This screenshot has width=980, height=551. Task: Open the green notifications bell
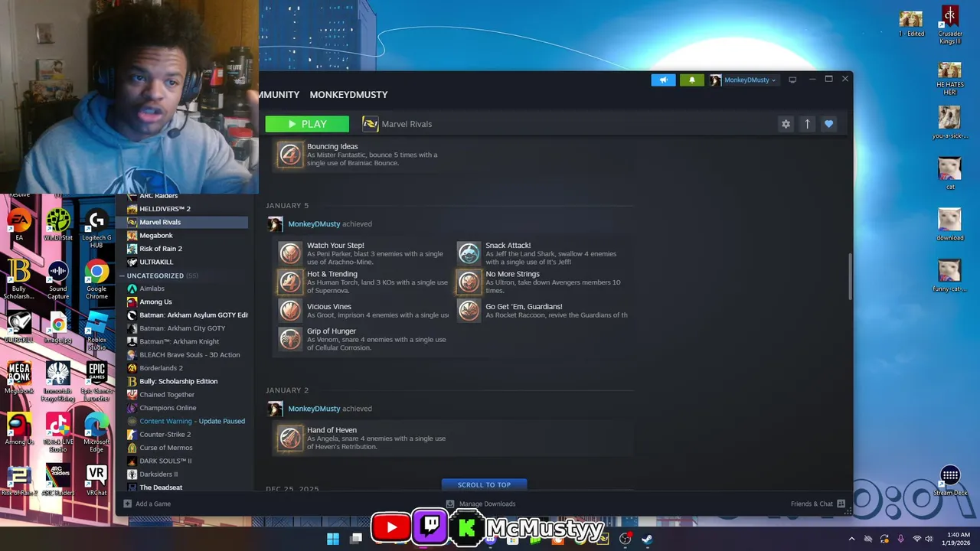(691, 80)
